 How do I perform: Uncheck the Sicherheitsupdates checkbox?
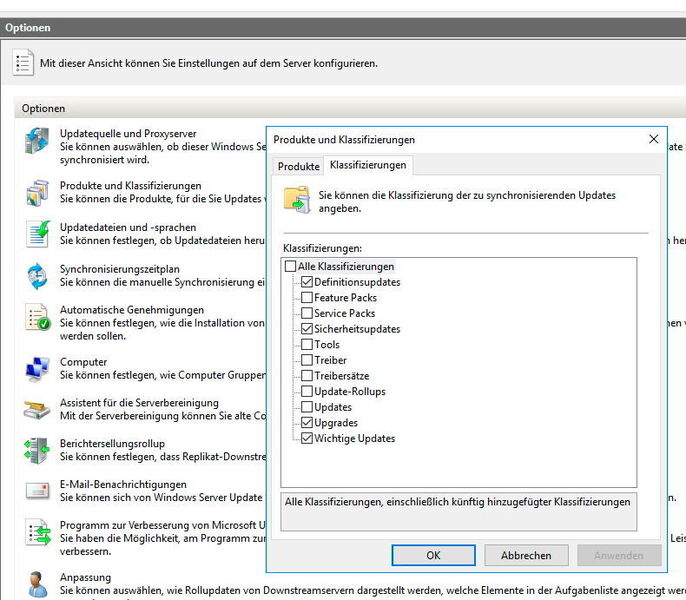click(x=307, y=329)
